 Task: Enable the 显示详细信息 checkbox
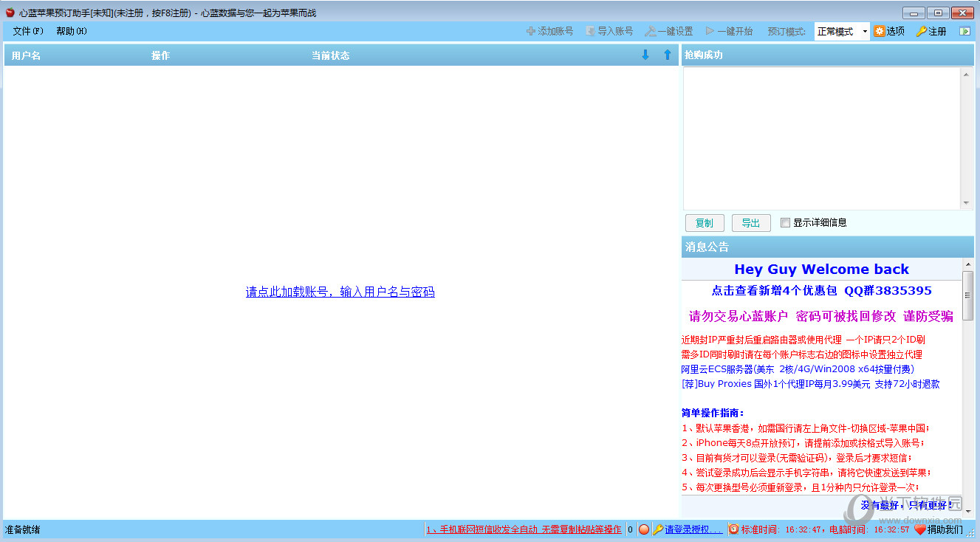coord(786,223)
